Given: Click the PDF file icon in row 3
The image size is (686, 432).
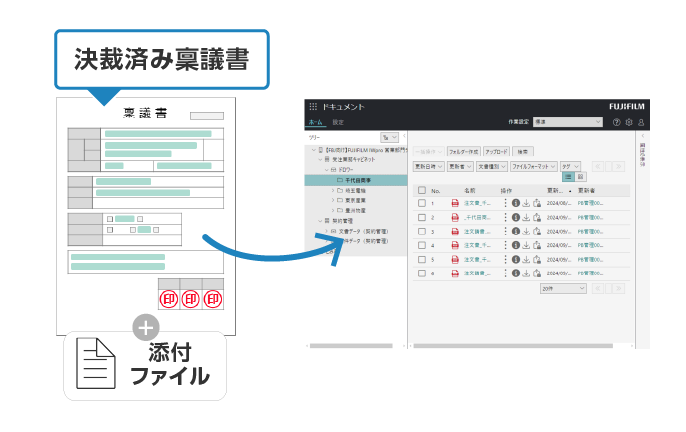Looking at the screenshot, I should pyautogui.click(x=455, y=231).
